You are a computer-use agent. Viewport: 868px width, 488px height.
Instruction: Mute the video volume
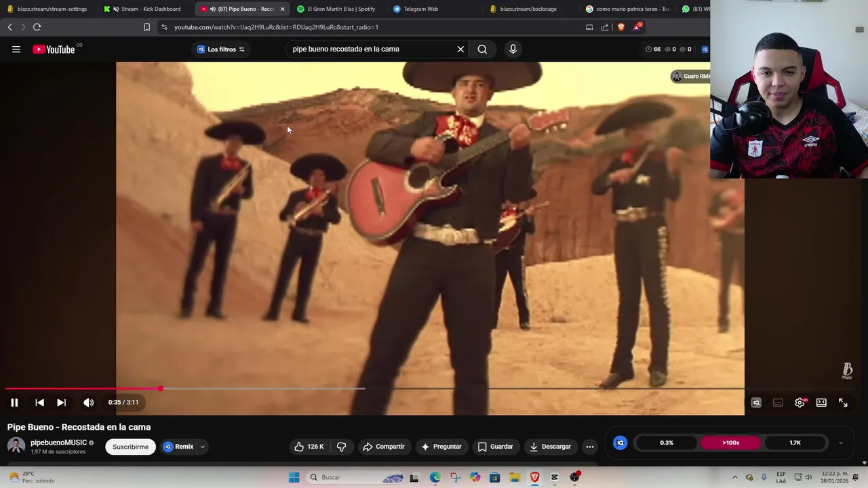pyautogui.click(x=88, y=403)
